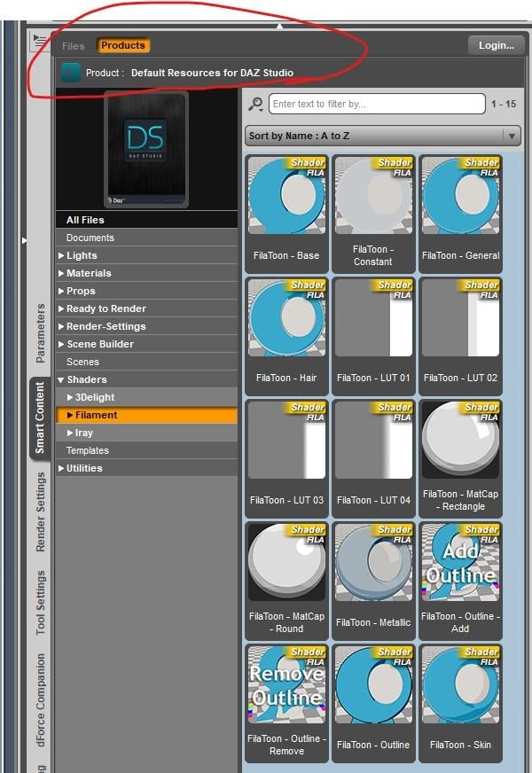532x773 pixels.
Task: Select the Documents category
Action: tap(147, 238)
